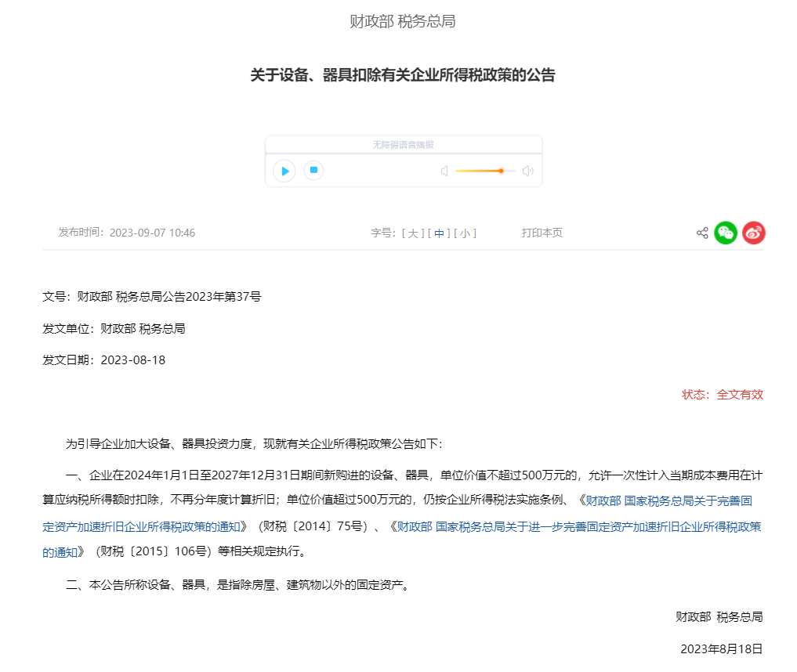Click the orange volume slider handle

[501, 171]
